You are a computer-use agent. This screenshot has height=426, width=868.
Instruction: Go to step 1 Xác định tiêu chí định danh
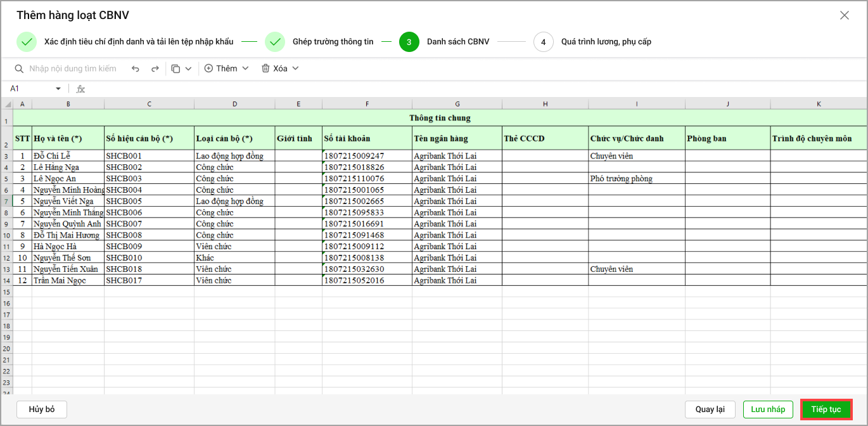click(27, 42)
